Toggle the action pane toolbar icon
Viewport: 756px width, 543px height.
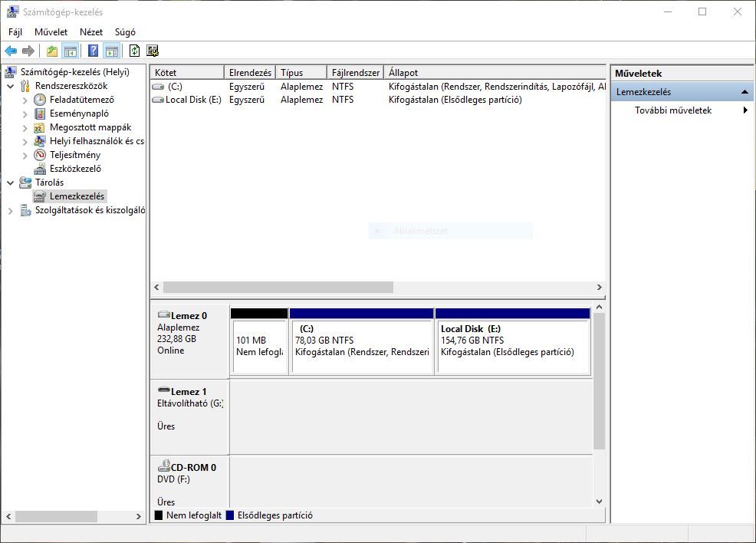(111, 51)
